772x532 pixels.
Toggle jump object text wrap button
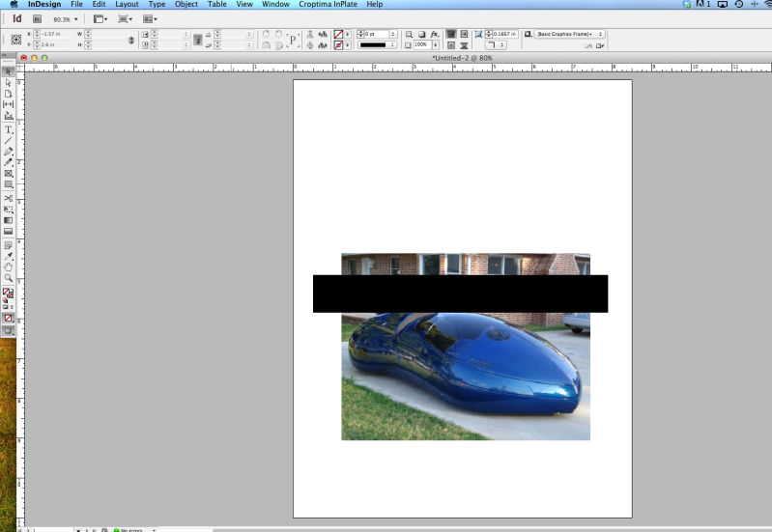(x=464, y=45)
